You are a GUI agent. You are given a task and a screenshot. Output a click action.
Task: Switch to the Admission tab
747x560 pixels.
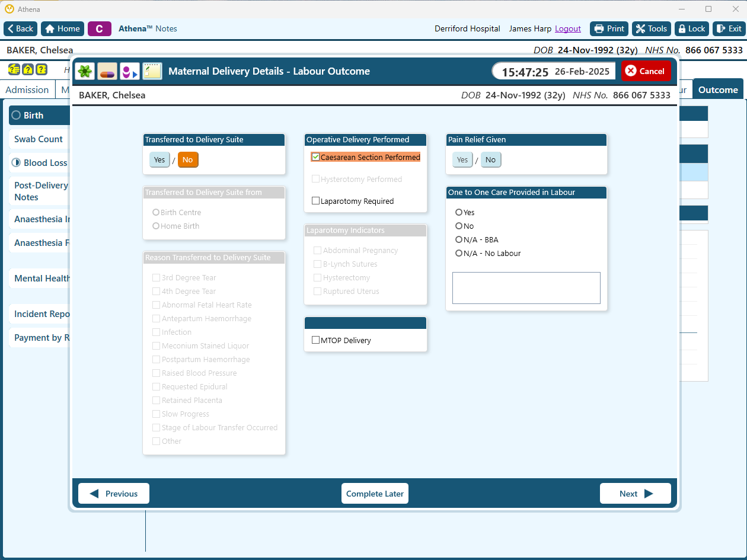(27, 90)
